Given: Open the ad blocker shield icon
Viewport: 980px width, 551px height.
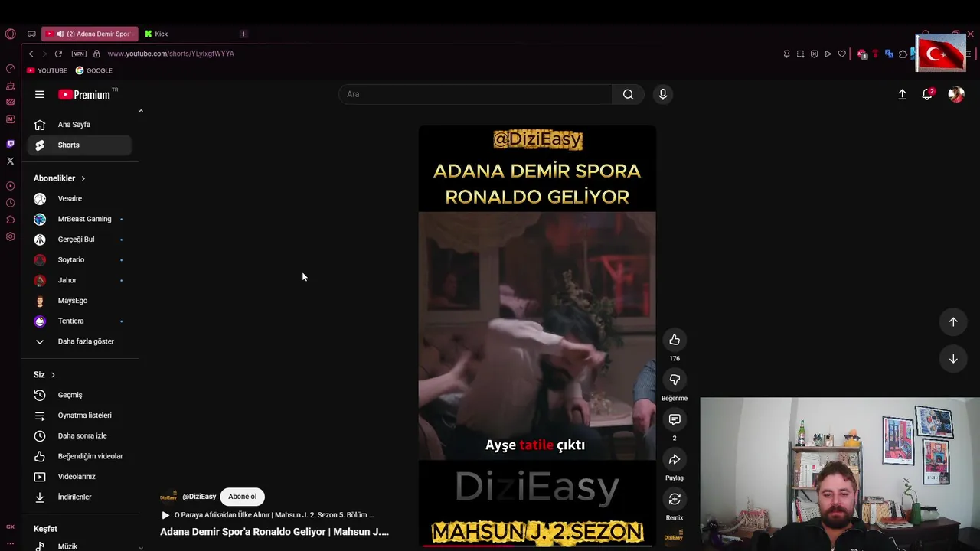Looking at the screenshot, I should (x=814, y=54).
